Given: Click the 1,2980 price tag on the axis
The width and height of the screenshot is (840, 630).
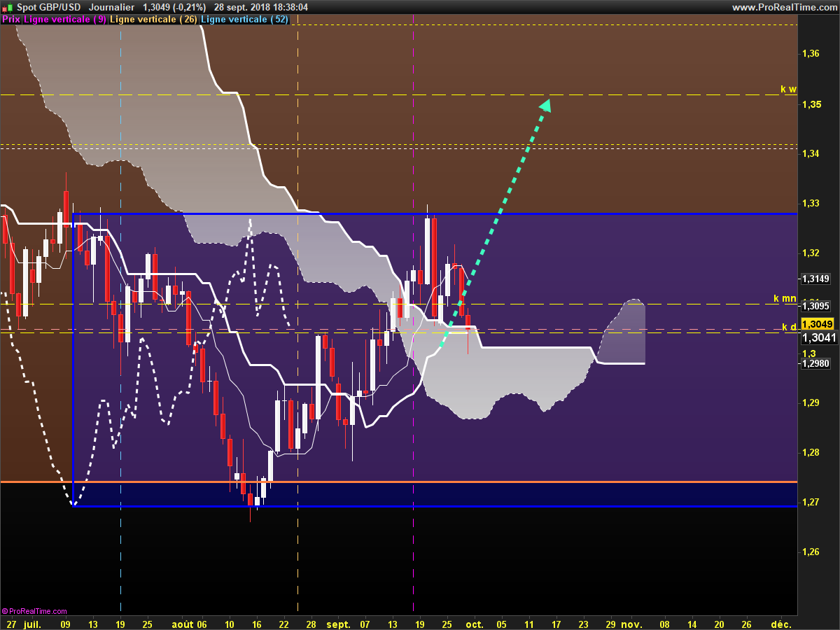Looking at the screenshot, I should (x=815, y=363).
